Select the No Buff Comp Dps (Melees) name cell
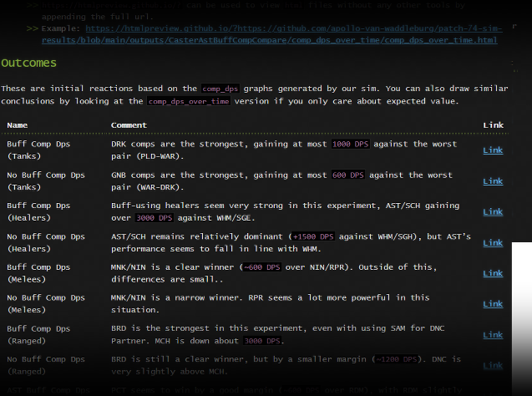Image resolution: width=532 pixels, height=396 pixels. pos(46,304)
